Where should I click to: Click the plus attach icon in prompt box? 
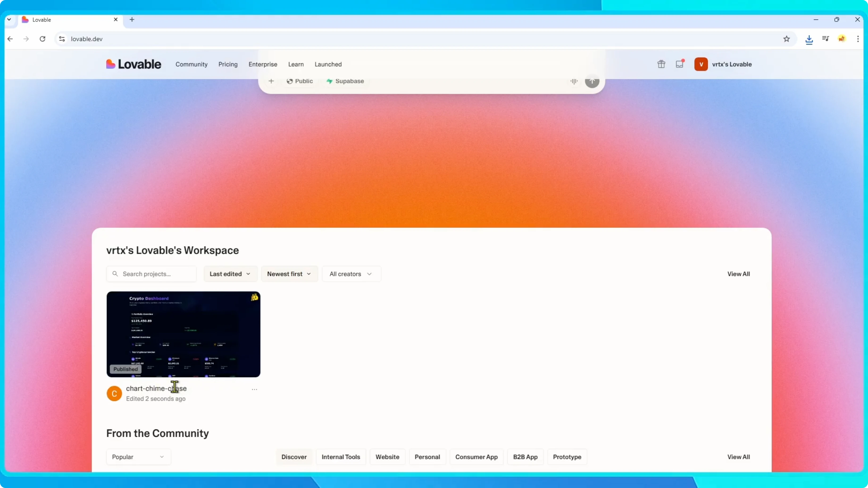click(x=271, y=81)
